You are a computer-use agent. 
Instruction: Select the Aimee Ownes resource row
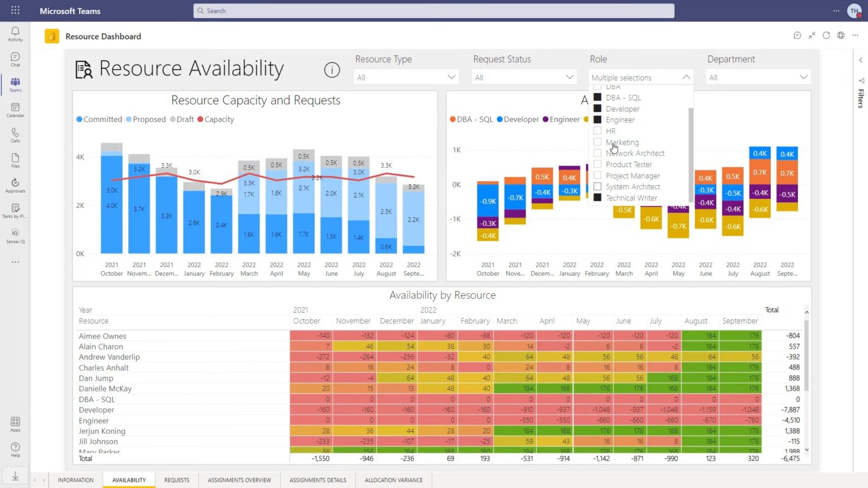click(102, 336)
